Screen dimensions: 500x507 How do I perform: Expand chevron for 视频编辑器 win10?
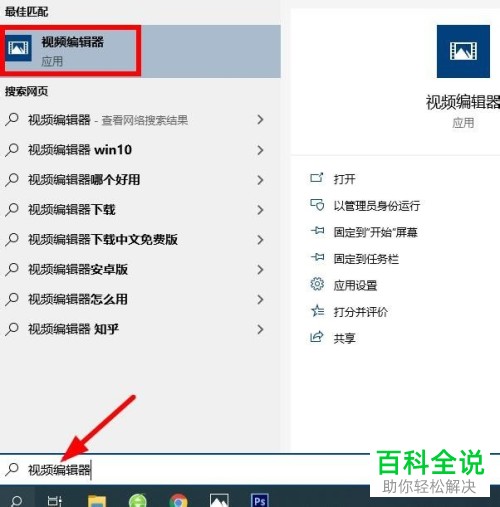pos(260,150)
